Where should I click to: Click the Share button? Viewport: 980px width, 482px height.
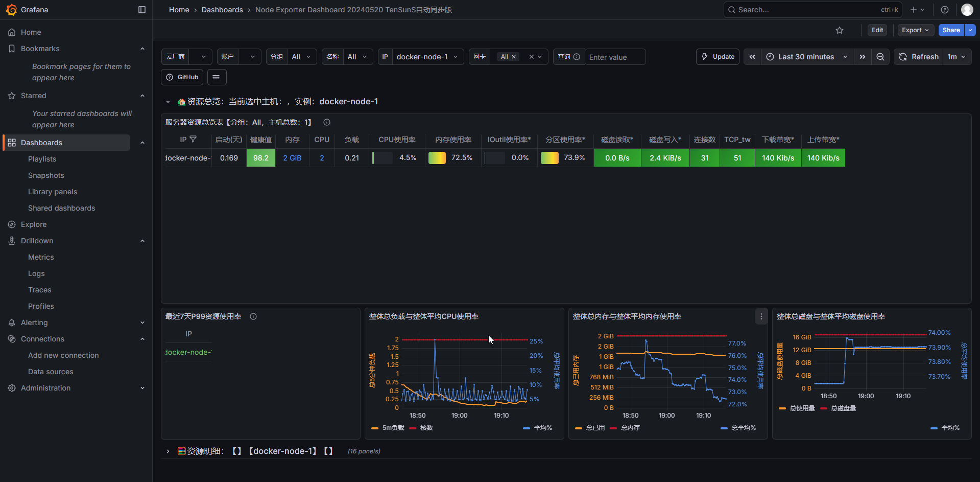pyautogui.click(x=951, y=30)
